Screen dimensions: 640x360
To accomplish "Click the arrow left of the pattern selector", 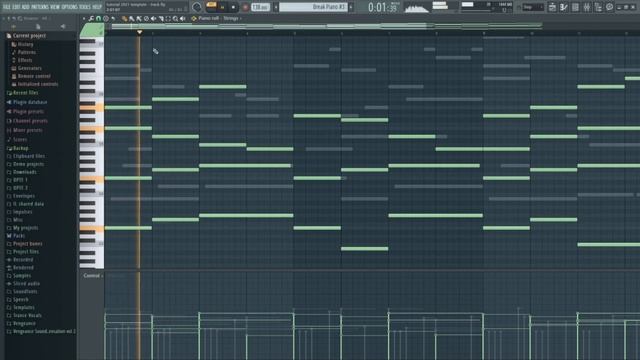I will coord(276,7).
